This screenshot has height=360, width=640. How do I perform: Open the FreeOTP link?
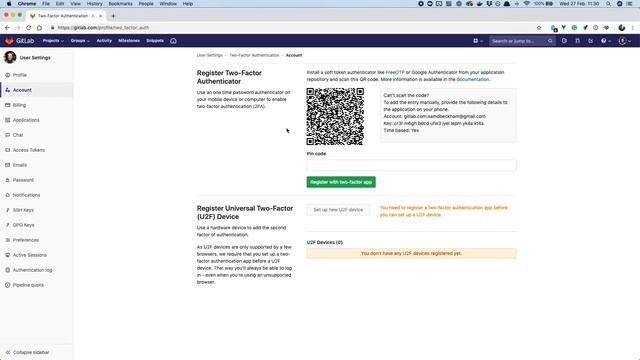click(x=395, y=72)
